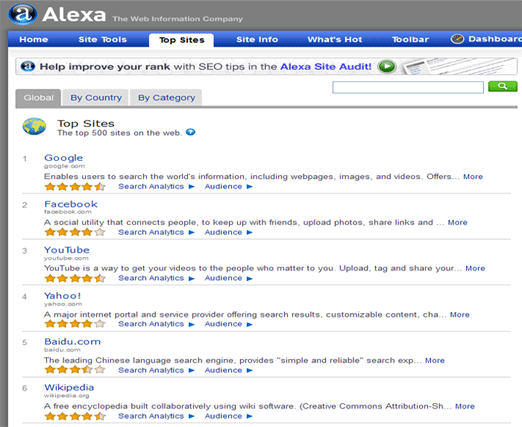
Task: Open the Google site link
Action: [63, 158]
